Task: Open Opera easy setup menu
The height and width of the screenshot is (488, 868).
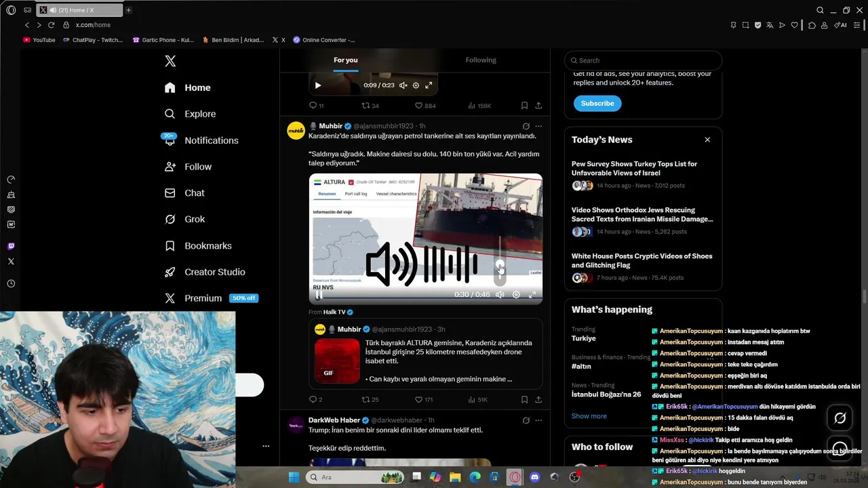Action: coord(856,25)
